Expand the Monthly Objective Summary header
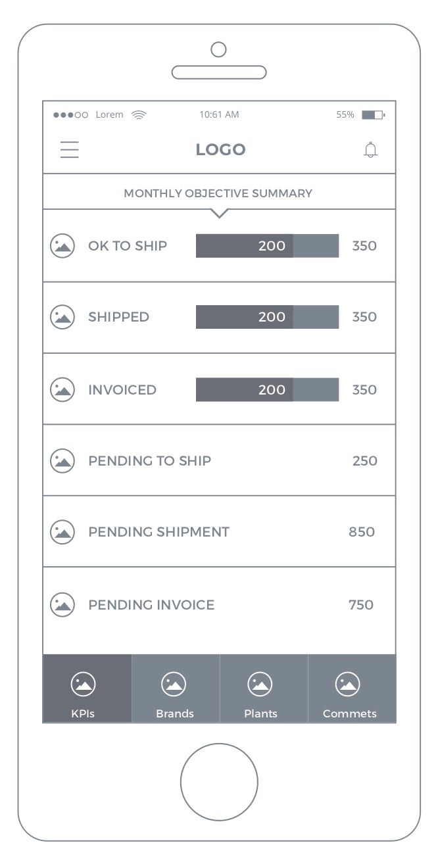Viewport: 438px width, 868px height. (218, 193)
